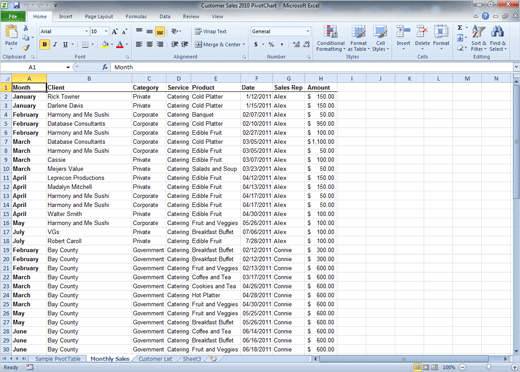Toggle Align Text Right

click(x=160, y=44)
